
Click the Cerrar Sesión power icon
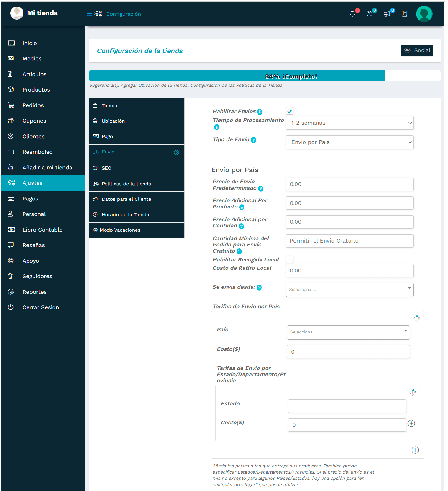coord(11,307)
